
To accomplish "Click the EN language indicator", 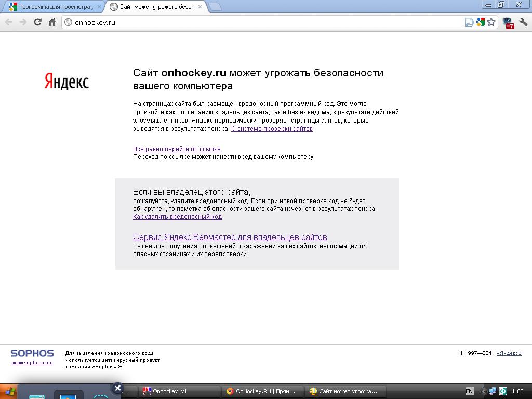I will [x=469, y=391].
